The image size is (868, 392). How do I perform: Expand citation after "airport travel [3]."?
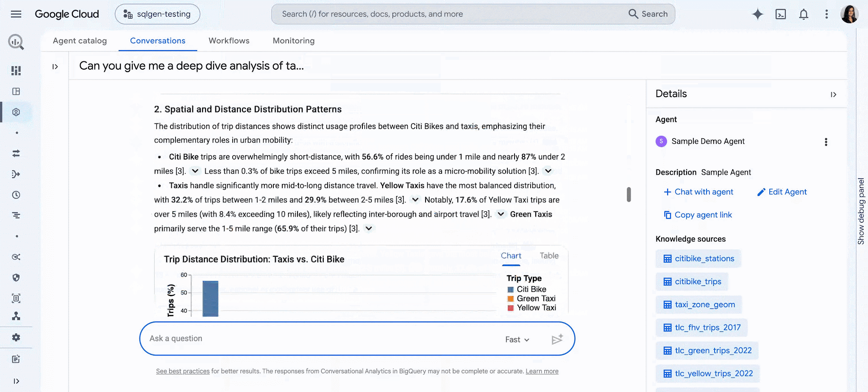point(501,214)
